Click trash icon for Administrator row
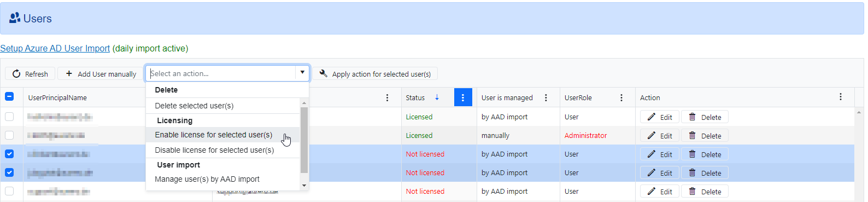This screenshot has width=868, height=202. click(x=692, y=135)
